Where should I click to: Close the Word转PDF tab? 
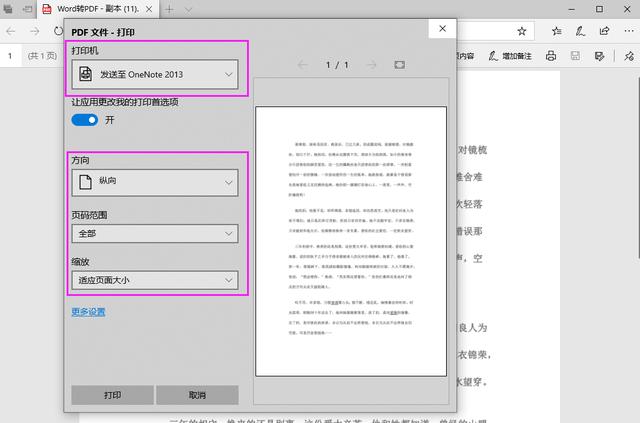(x=149, y=9)
